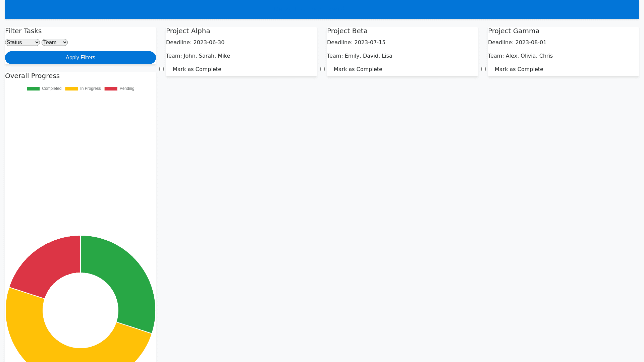Open the Team filter dropdown

[55, 42]
